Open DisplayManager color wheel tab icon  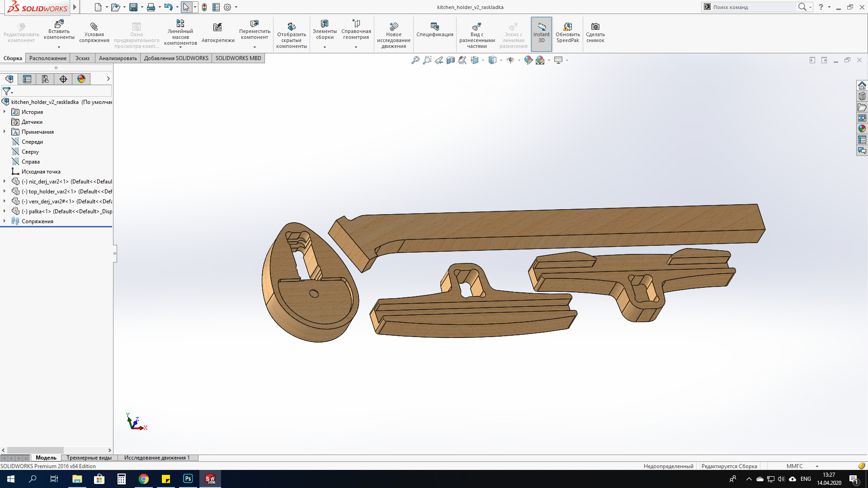(81, 79)
